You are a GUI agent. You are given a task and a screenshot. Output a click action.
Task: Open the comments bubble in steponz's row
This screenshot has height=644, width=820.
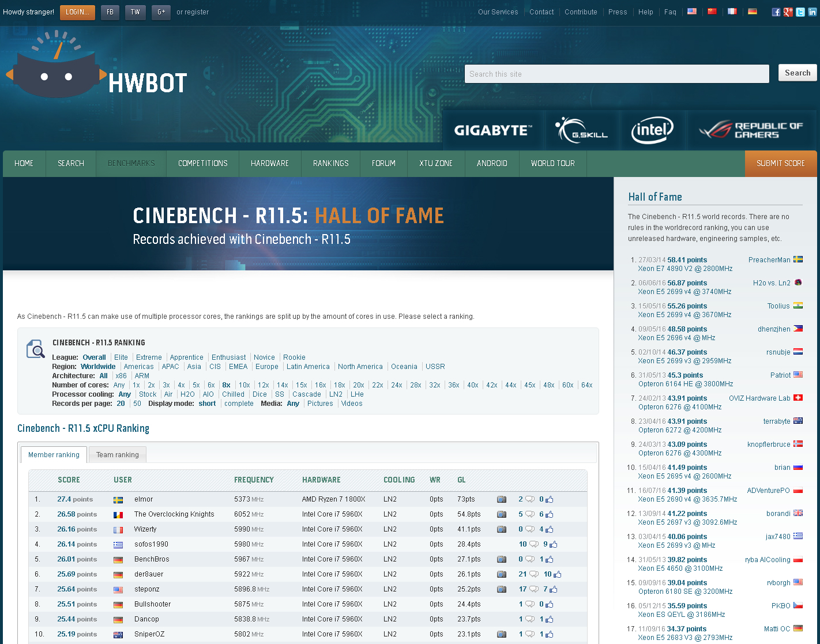pyautogui.click(x=533, y=589)
